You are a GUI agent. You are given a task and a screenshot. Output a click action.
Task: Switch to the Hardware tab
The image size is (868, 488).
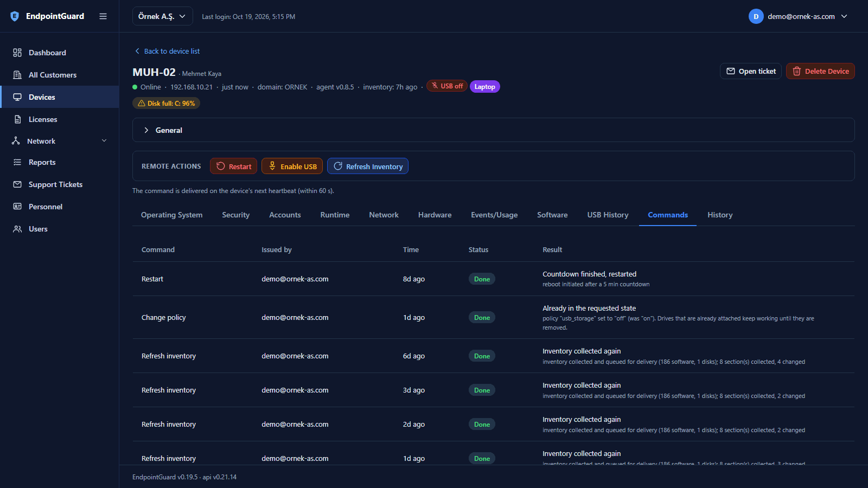[x=435, y=215]
